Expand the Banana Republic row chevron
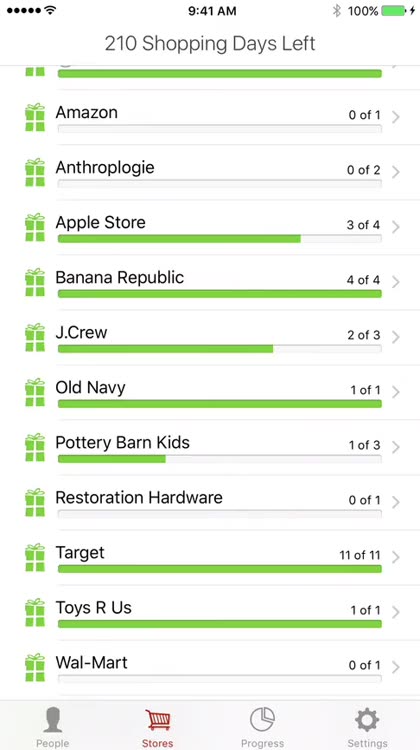Screen dimensions: 420x750 396,282
